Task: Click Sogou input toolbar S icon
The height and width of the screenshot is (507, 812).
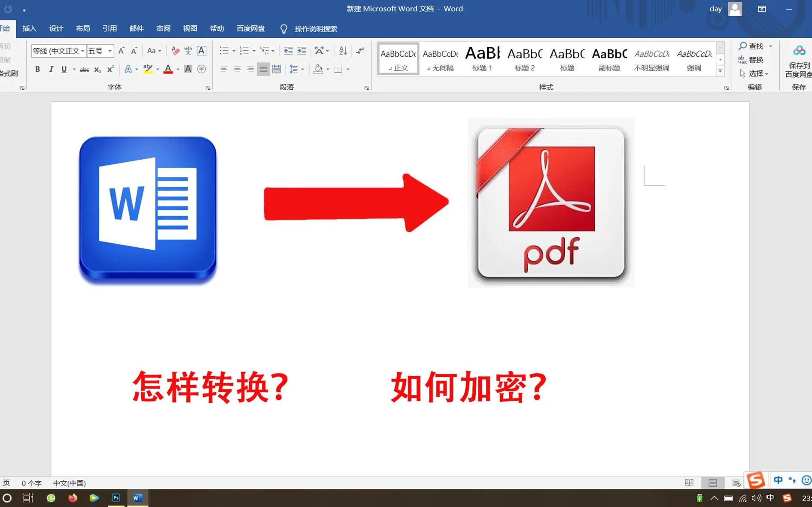Action: (x=756, y=480)
